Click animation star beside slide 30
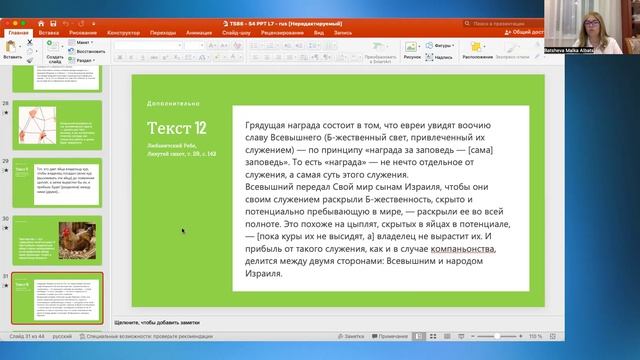This screenshot has height=360, width=640. 6,228
